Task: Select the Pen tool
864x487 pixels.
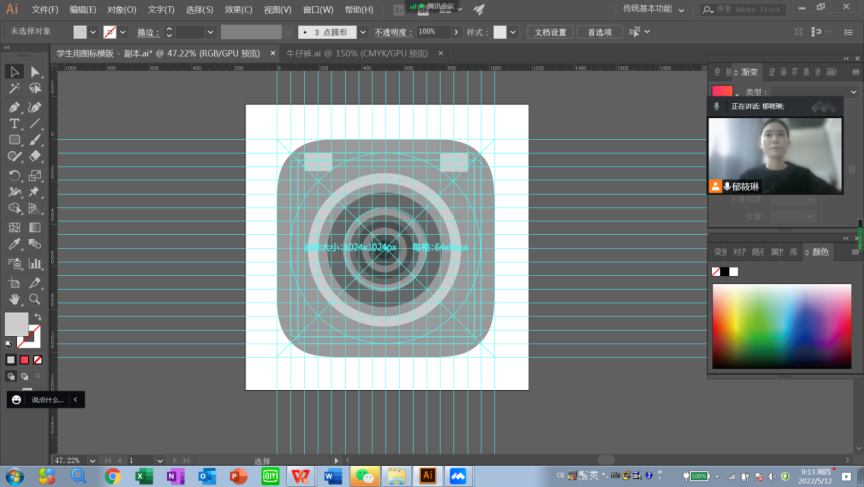Action: (x=14, y=107)
